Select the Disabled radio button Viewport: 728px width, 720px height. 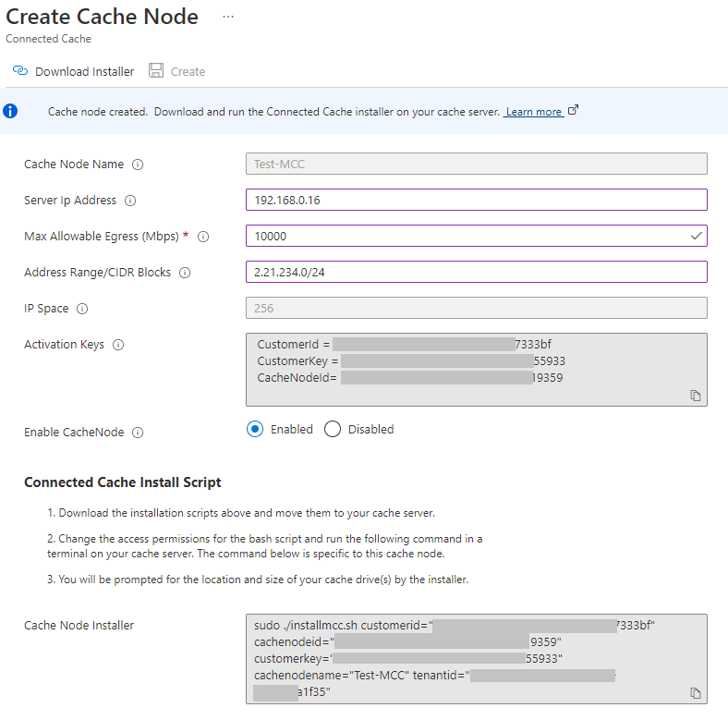point(333,429)
